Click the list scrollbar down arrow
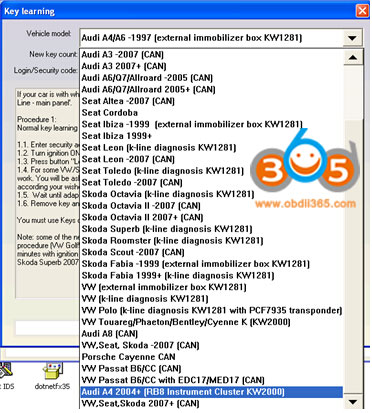Viewport: 372px width, 413px height. [352, 402]
